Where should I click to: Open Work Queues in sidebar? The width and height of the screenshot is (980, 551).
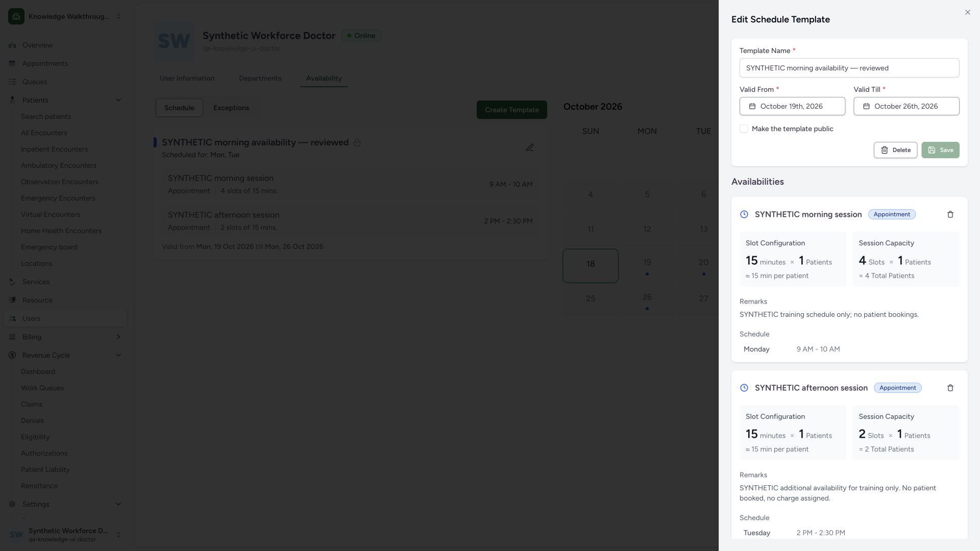pyautogui.click(x=42, y=388)
